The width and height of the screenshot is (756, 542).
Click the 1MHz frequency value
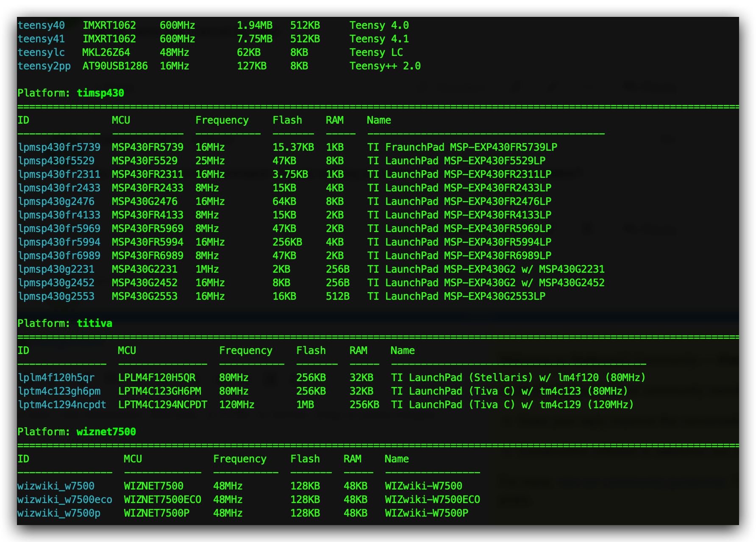click(x=207, y=269)
